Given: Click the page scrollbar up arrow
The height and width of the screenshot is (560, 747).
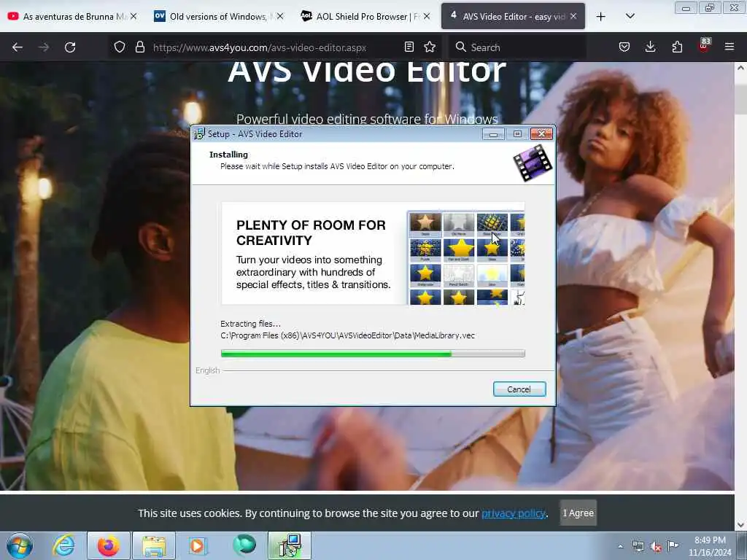Looking at the screenshot, I should coord(741,68).
